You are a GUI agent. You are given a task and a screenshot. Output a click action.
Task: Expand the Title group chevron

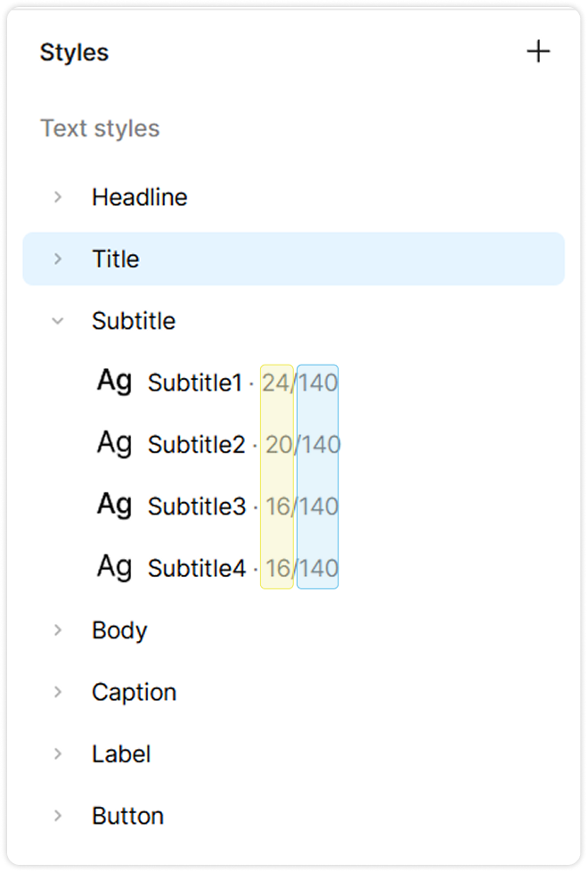pyautogui.click(x=58, y=259)
